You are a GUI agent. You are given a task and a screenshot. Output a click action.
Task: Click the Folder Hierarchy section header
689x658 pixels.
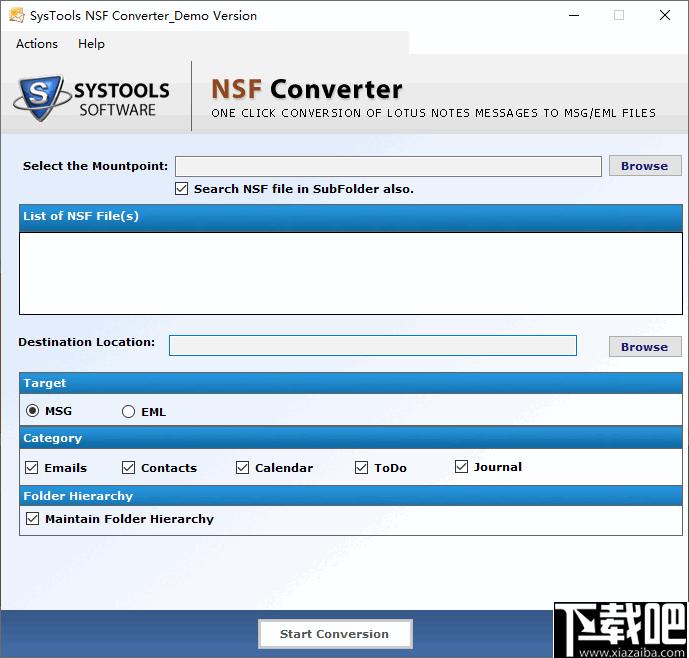coord(351,496)
